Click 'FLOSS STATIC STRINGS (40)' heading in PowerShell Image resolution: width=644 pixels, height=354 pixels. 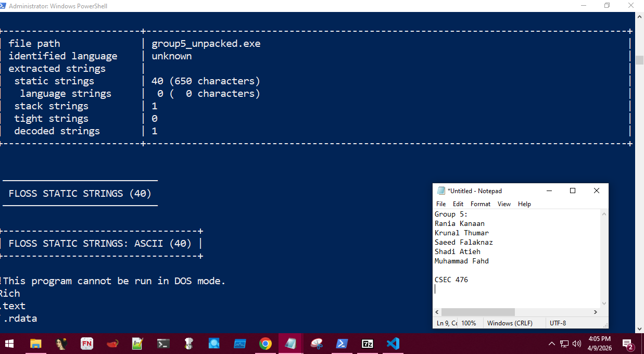point(80,194)
